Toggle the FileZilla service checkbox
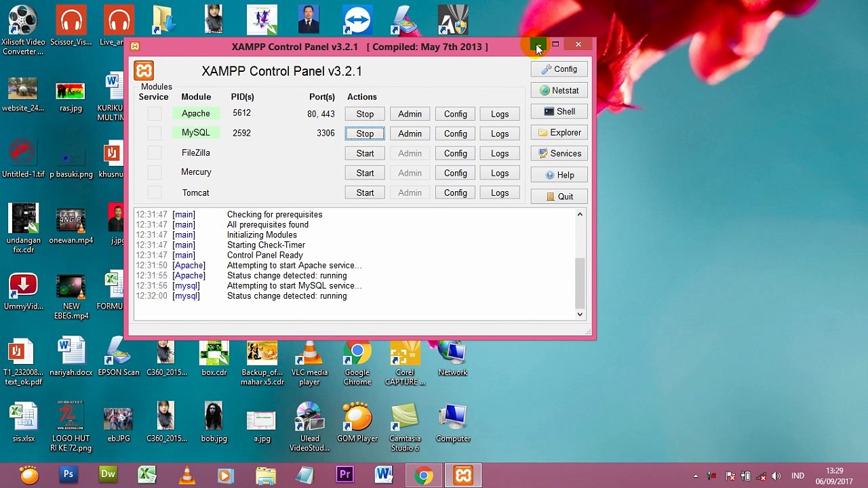This screenshot has width=868, height=488. [x=155, y=153]
